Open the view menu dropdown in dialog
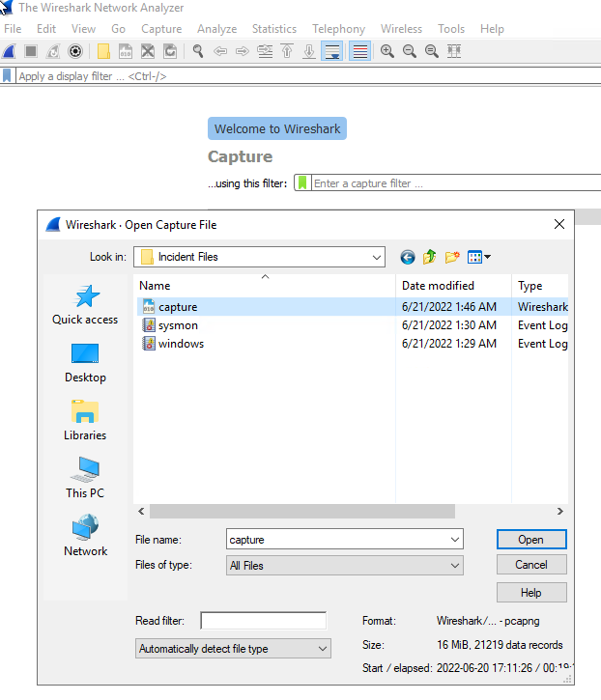 coord(478,257)
